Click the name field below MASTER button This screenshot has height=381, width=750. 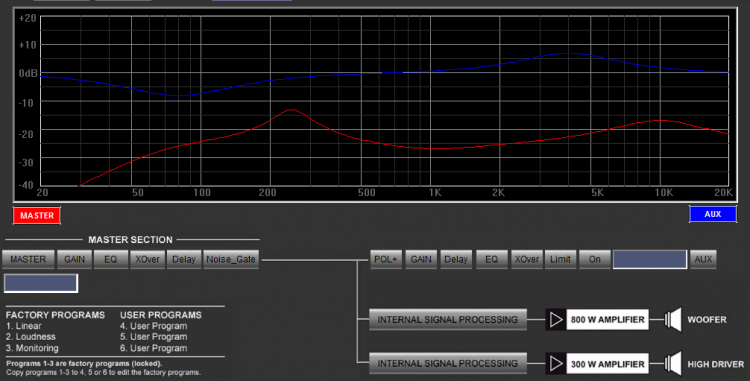click(41, 283)
